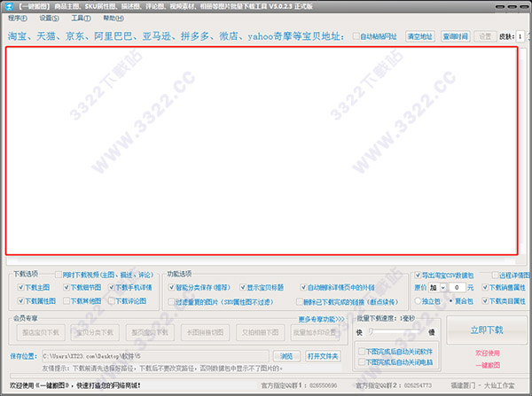
Task: Select the 复合包 radio button
Action: [x=451, y=300]
